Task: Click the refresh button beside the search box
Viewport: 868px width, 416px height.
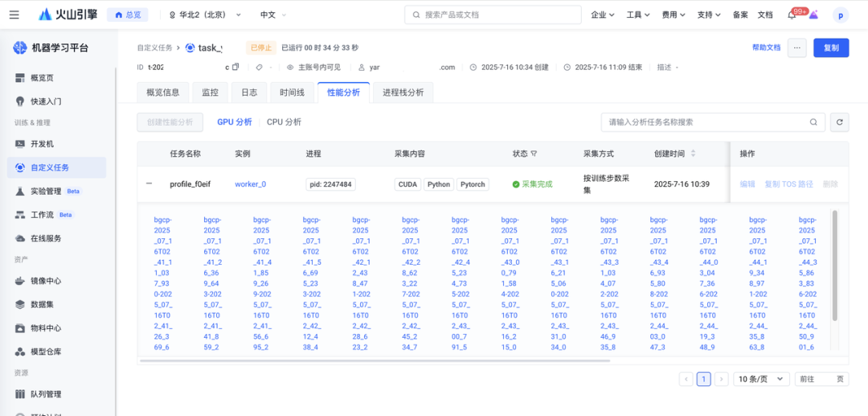Action: pyautogui.click(x=839, y=122)
